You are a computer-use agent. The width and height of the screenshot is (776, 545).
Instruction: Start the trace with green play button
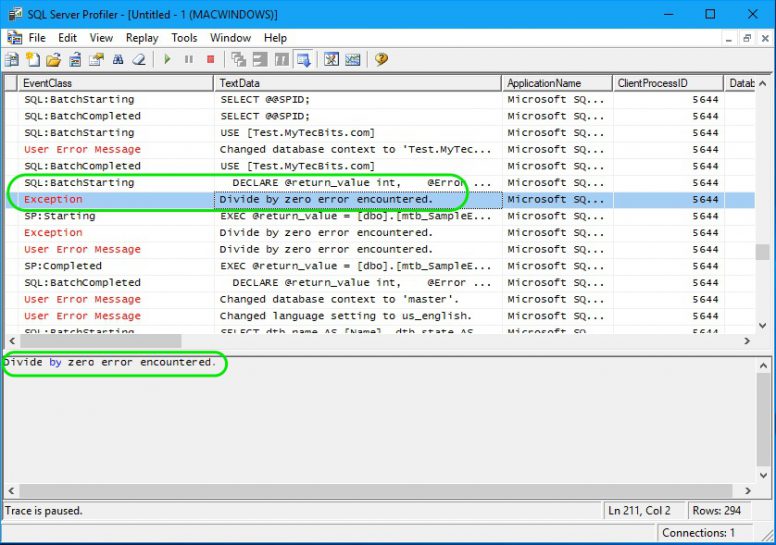pos(167,60)
